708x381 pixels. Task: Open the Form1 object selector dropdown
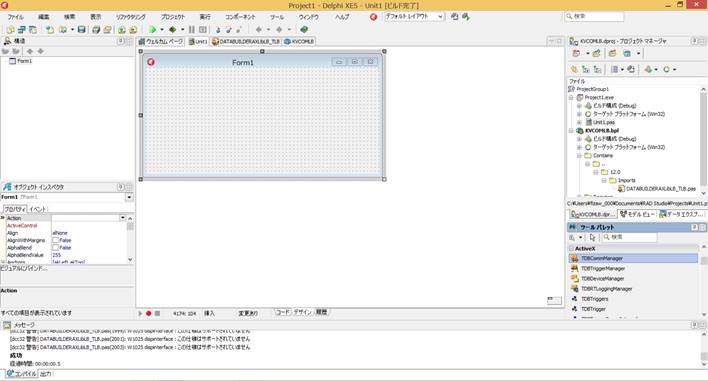[129, 197]
